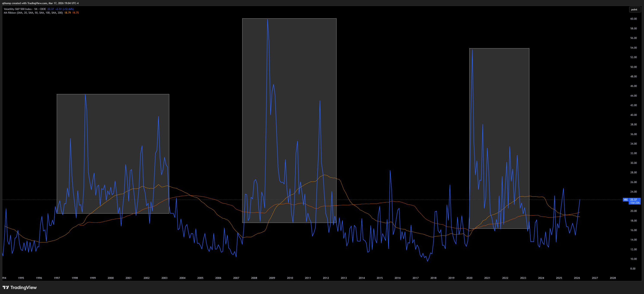Click the 18.79 MA Ribbon value
Screen dimensions: 644x294
(x=68, y=13)
